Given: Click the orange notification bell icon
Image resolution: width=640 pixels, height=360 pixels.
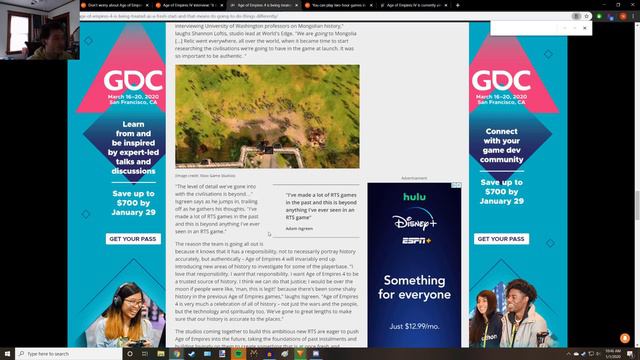Looking at the screenshot, I should pyautogui.click(x=624, y=338).
